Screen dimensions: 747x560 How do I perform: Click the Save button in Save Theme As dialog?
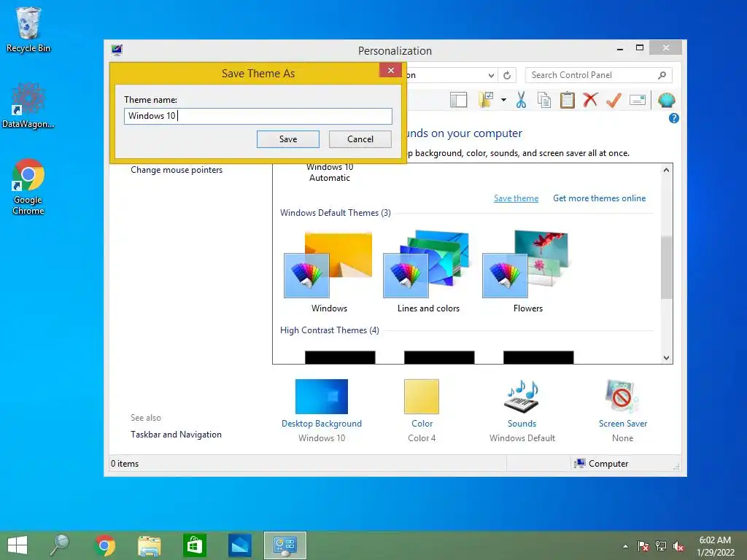(x=287, y=139)
